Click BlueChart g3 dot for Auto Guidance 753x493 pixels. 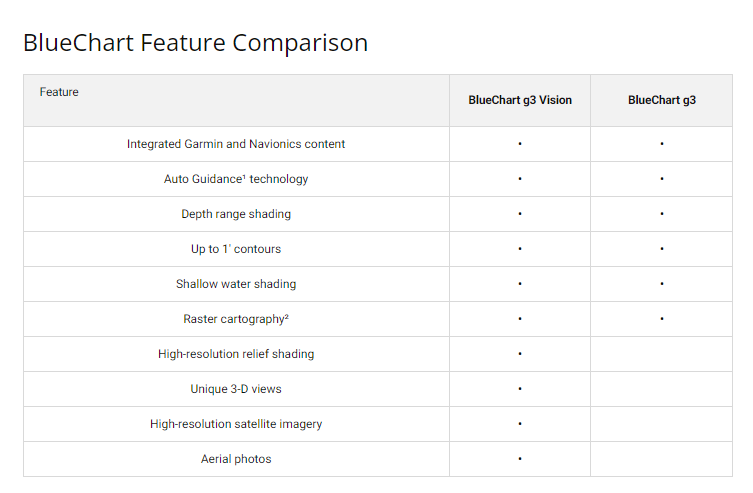662,179
